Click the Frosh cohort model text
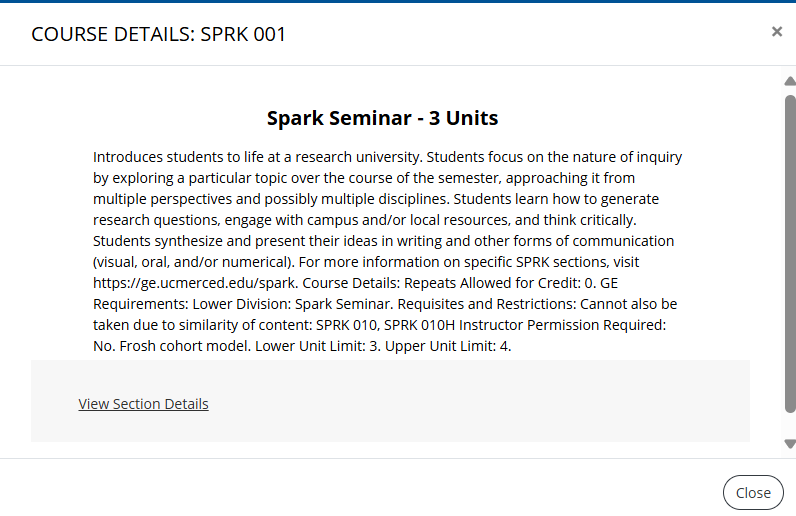This screenshot has width=796, height=516. [x=185, y=346]
